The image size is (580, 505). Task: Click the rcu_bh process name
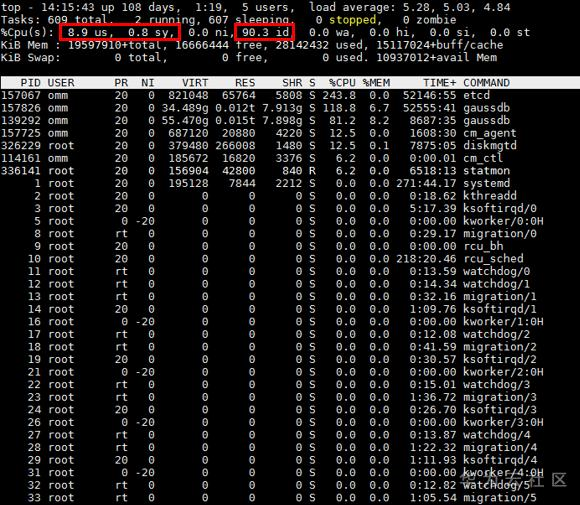point(483,246)
